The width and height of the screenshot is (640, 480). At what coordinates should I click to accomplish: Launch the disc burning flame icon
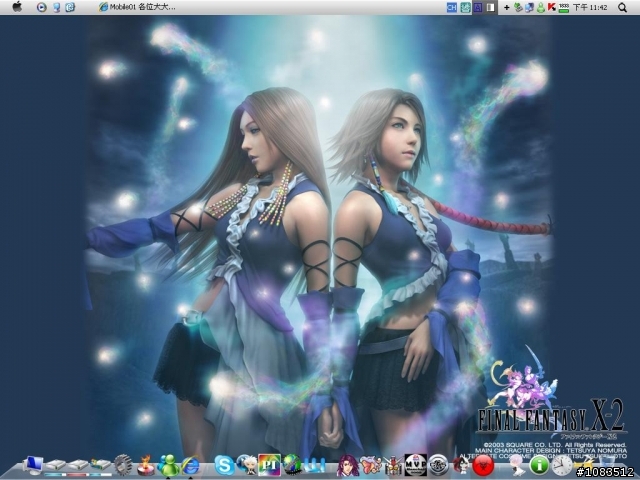coord(146,466)
